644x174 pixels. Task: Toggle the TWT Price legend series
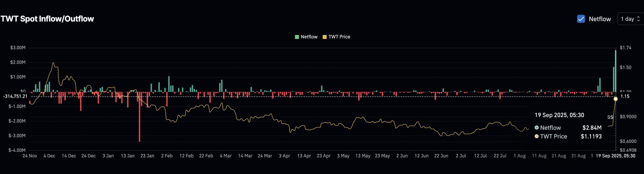336,37
